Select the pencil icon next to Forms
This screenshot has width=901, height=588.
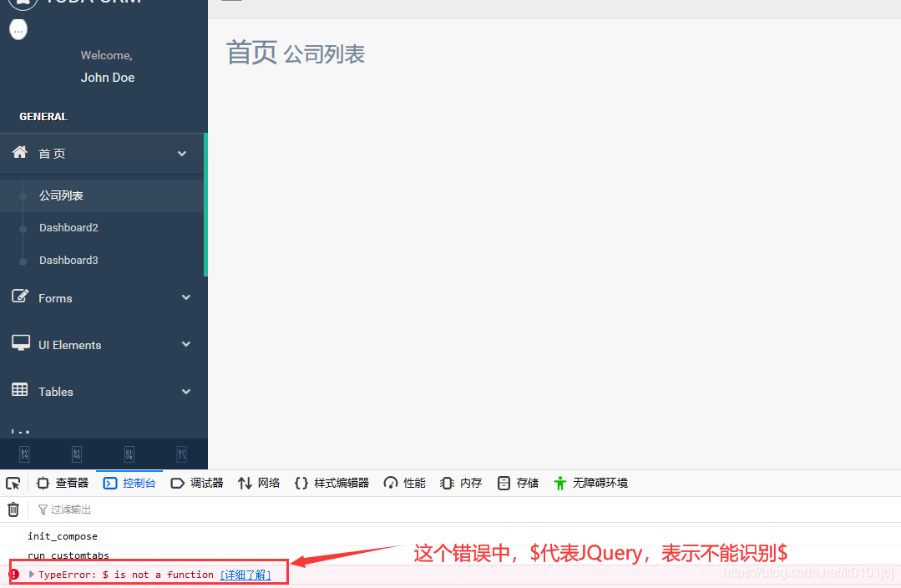[18, 297]
